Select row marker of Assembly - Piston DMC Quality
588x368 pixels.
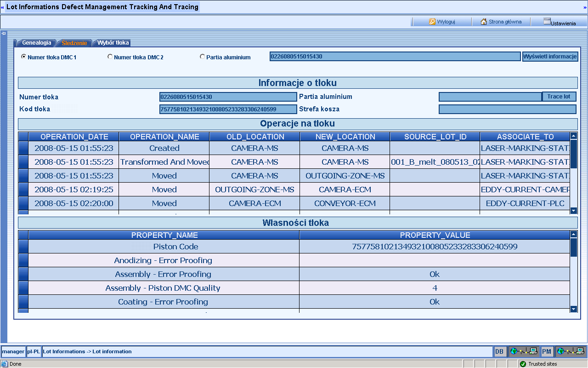click(x=23, y=288)
